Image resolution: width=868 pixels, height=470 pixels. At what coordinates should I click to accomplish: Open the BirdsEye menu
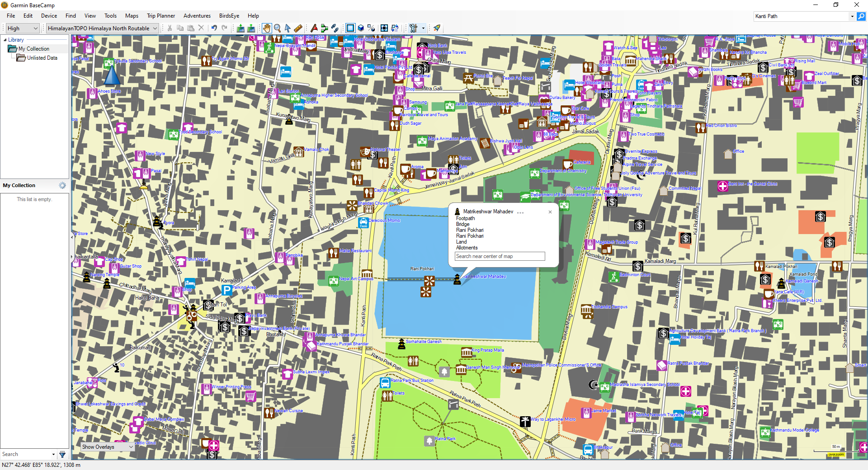tap(229, 16)
